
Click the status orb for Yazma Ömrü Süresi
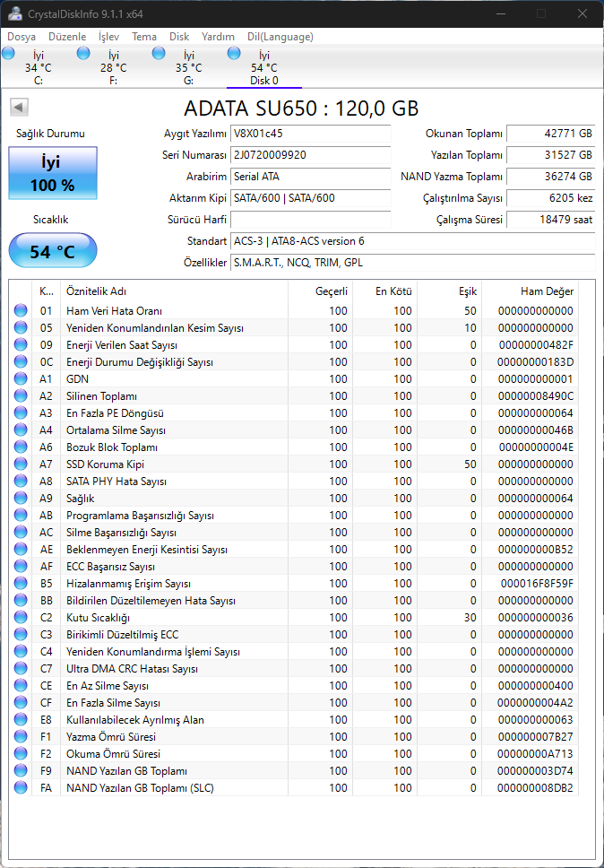21,737
